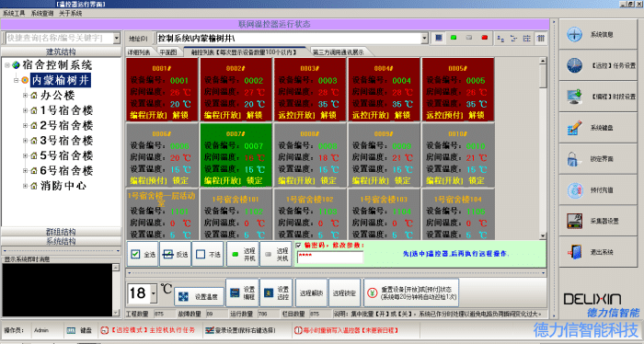Image resolution: width=644 pixels, height=344 pixels.
Task: Open the temperature value 18 dropdown
Action: pos(154,293)
